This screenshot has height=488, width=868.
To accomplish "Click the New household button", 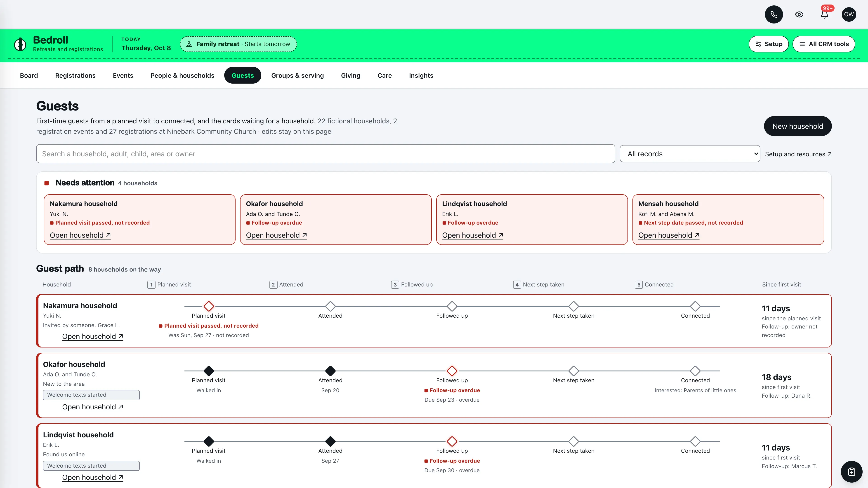I will click(797, 126).
